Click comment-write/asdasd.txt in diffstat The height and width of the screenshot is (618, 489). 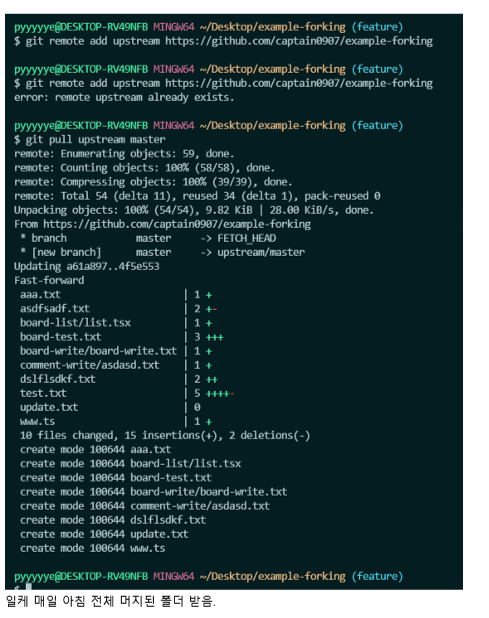90,365
